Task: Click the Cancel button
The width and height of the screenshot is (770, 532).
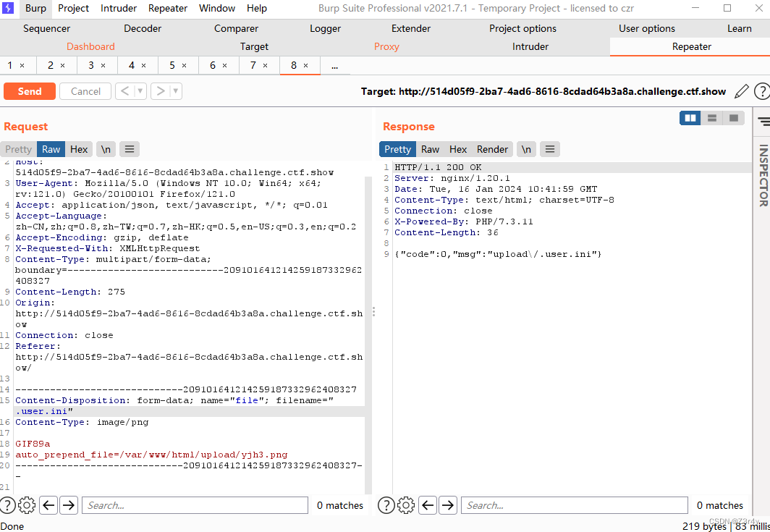Action: pyautogui.click(x=85, y=91)
